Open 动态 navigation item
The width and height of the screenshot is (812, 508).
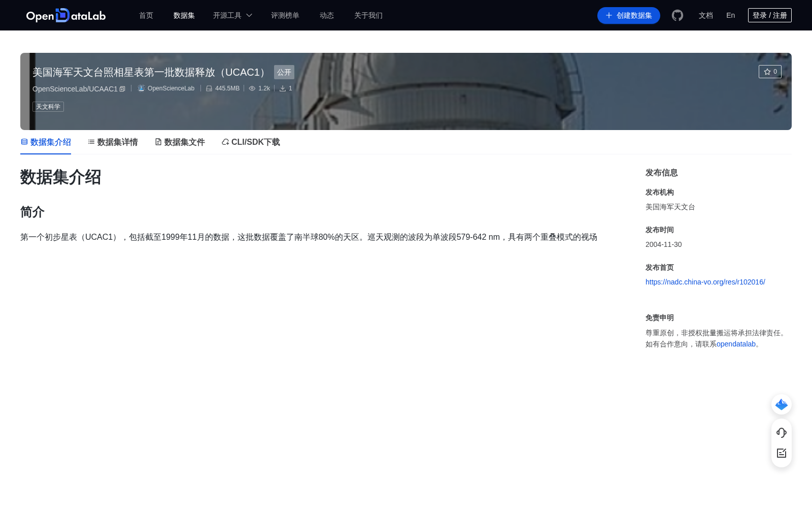tap(327, 15)
